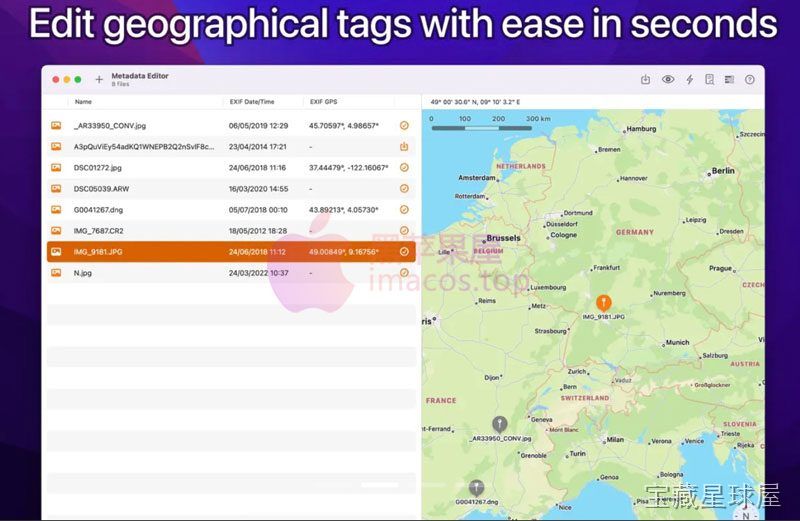Click gray map pin for _AR33950_CONV.jpg
800x521 pixels.
[499, 425]
